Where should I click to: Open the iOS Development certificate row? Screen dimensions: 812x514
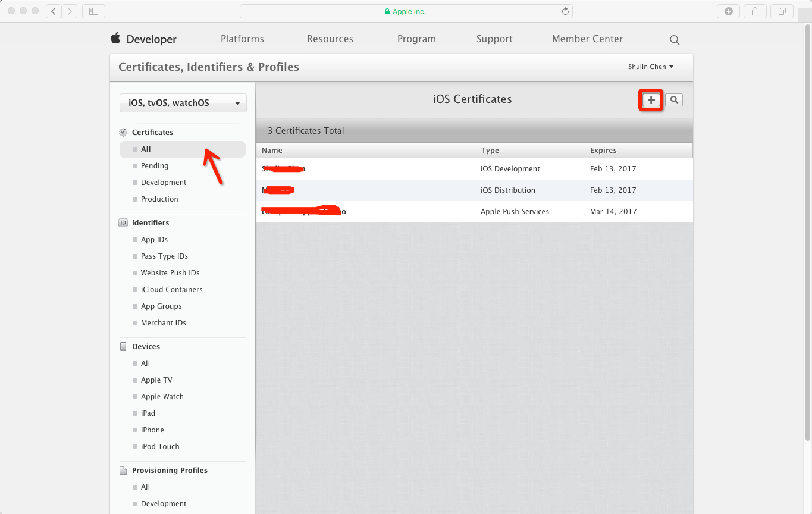click(474, 169)
